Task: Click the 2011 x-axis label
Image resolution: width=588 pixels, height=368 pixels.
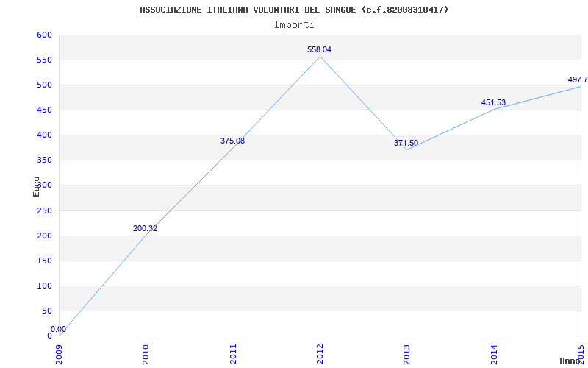Action: point(233,354)
